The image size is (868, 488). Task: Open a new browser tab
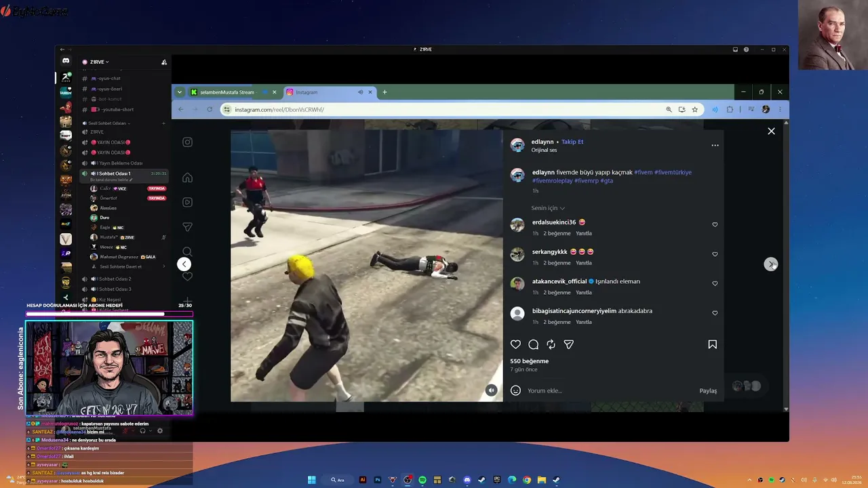(384, 92)
